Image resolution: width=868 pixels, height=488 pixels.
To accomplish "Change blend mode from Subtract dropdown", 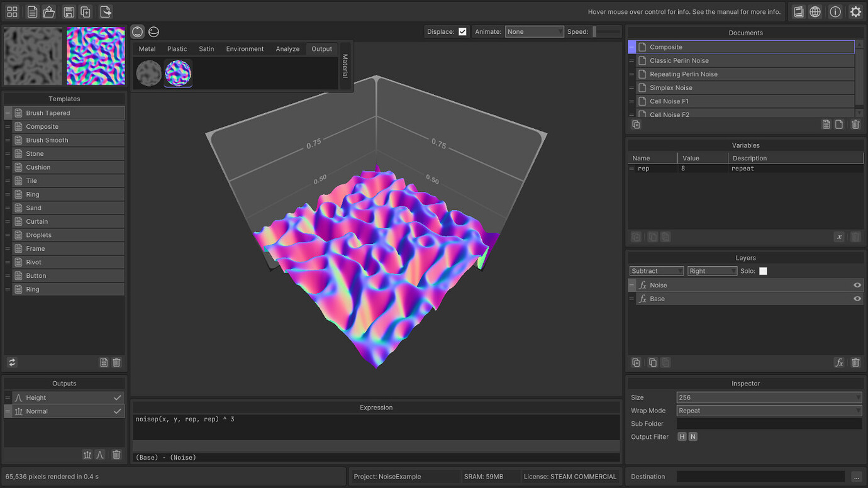I will pos(656,270).
